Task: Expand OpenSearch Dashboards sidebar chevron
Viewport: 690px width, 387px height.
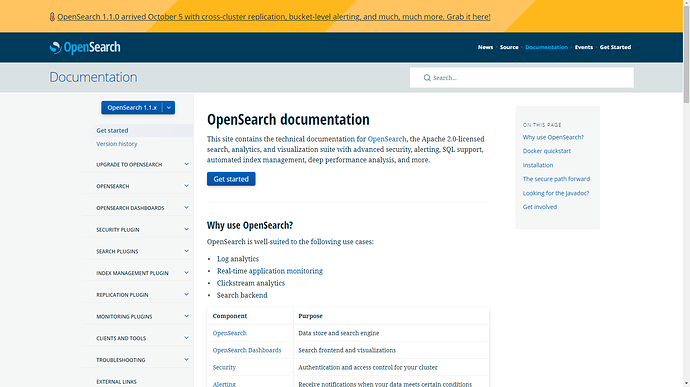Action: (186, 207)
